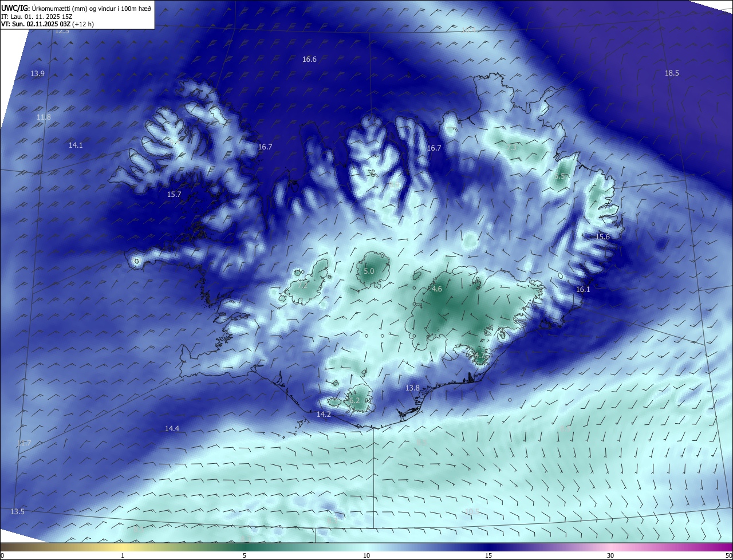Click the 5.0 value on the glacier
Image resolution: width=733 pixels, height=560 pixels.
[369, 271]
